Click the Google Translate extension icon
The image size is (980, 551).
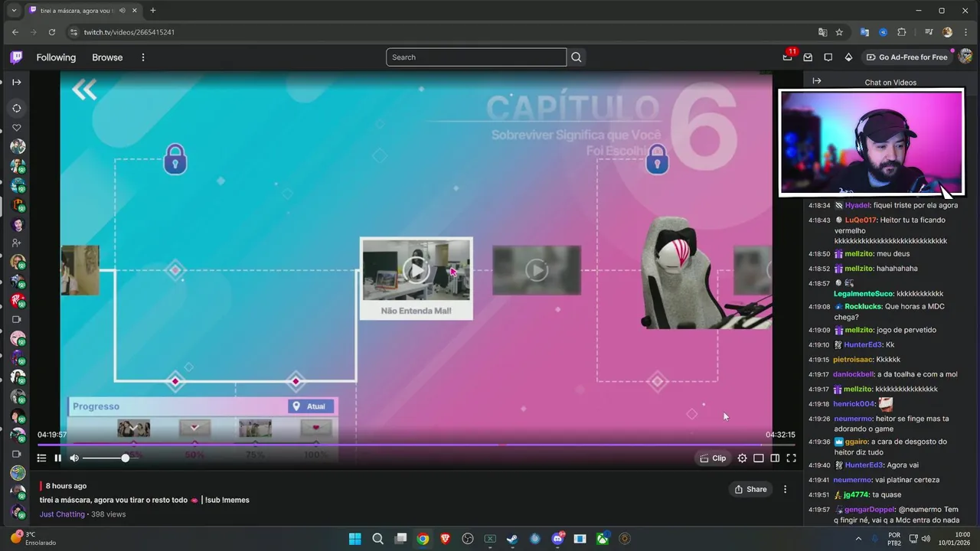coord(864,32)
